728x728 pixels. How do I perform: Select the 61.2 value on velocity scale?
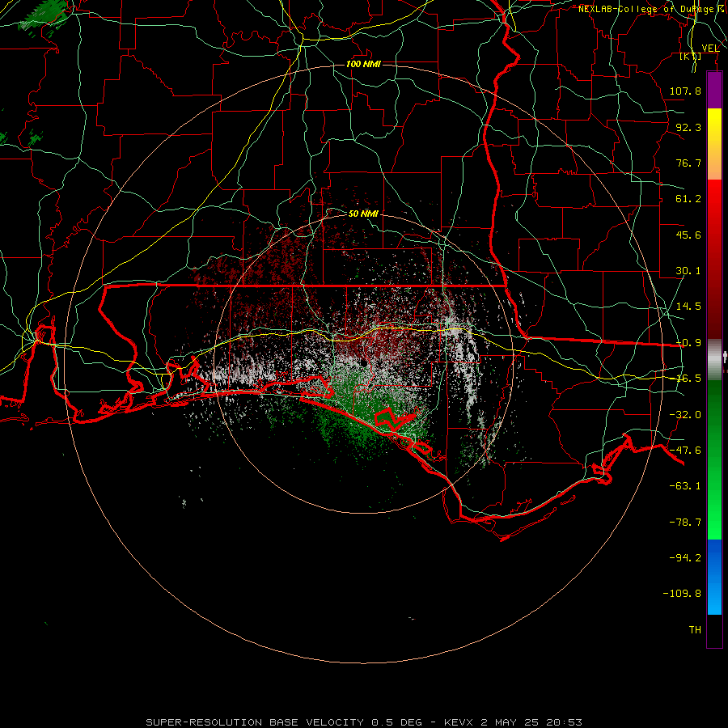click(x=688, y=199)
